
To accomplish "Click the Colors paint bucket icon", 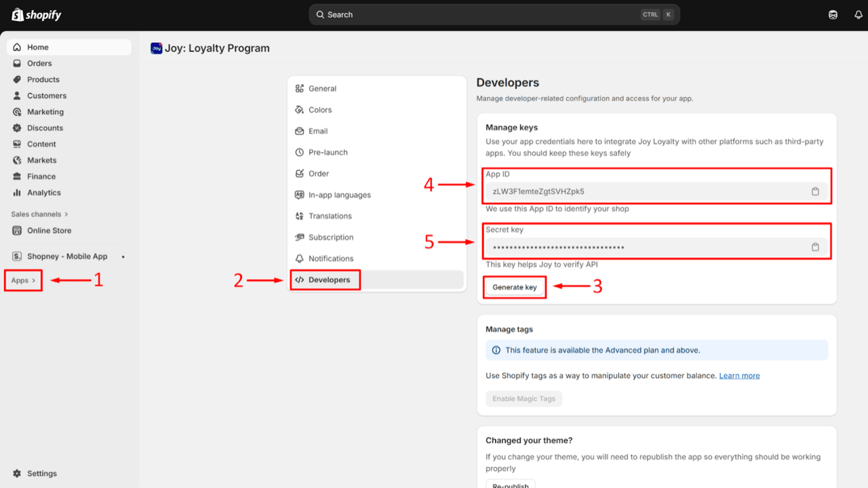I will pyautogui.click(x=300, y=110).
